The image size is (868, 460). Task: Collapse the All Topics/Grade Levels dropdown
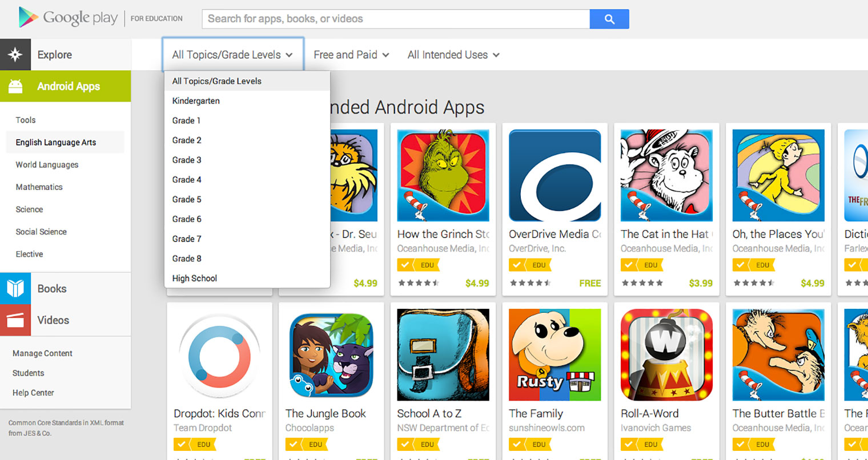(x=233, y=55)
